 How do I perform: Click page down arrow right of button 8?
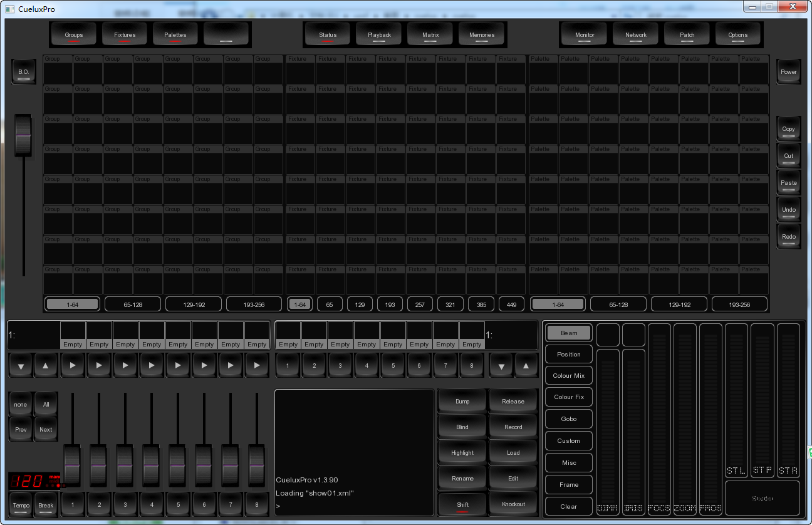[501, 365]
